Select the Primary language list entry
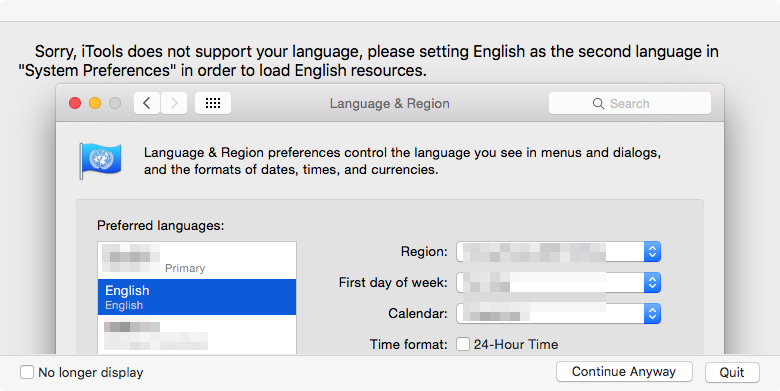 [197, 260]
